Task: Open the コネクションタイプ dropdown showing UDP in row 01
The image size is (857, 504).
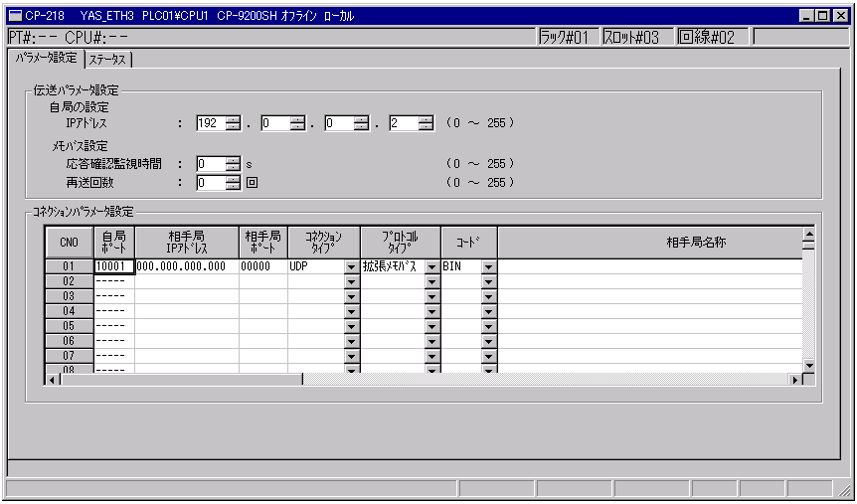Action: pos(350,267)
